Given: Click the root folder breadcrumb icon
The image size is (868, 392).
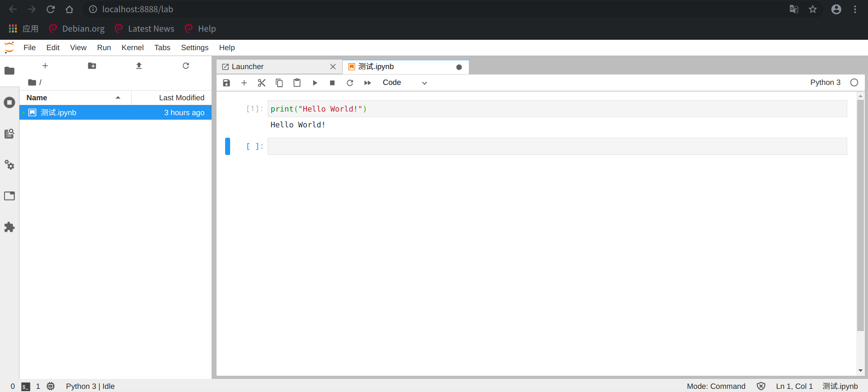Looking at the screenshot, I should point(32,82).
